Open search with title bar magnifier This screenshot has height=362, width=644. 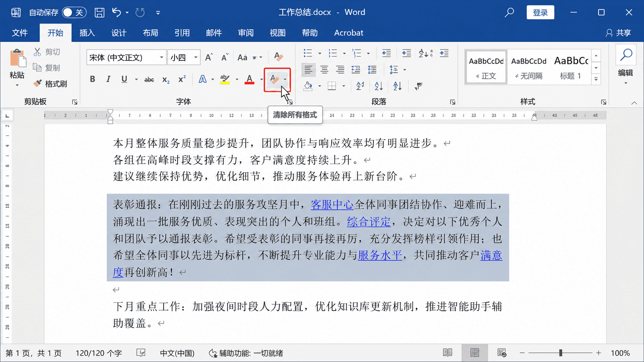[510, 12]
